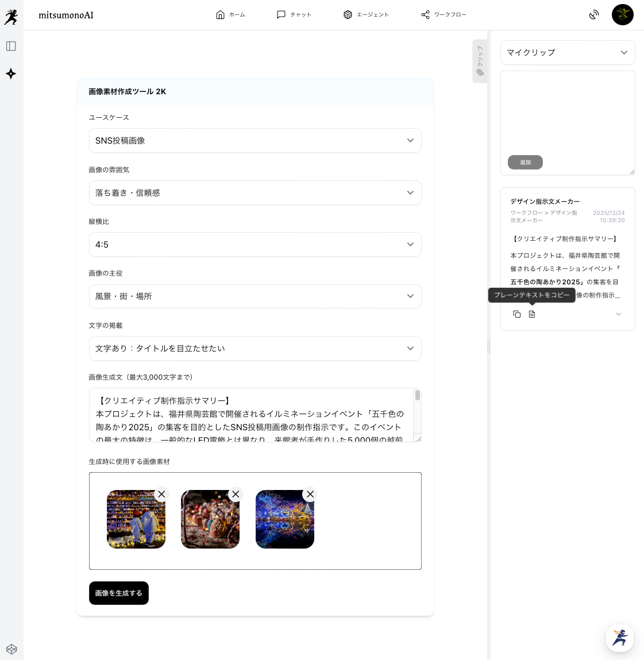Click the 追加 button in clip panel

(525, 163)
